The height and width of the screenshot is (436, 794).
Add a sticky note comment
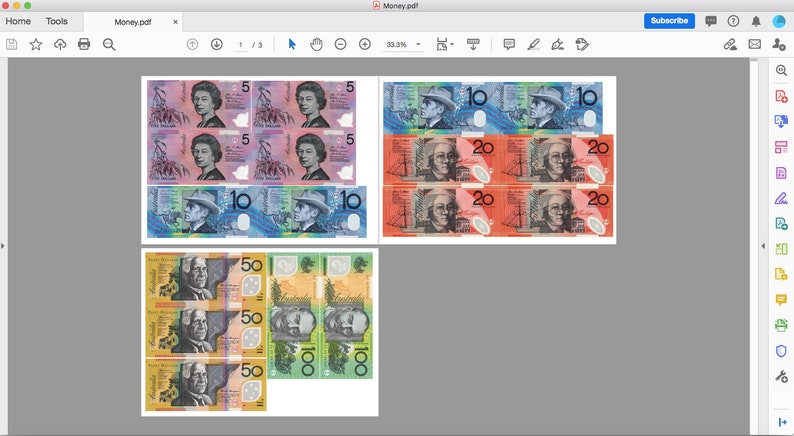(509, 45)
